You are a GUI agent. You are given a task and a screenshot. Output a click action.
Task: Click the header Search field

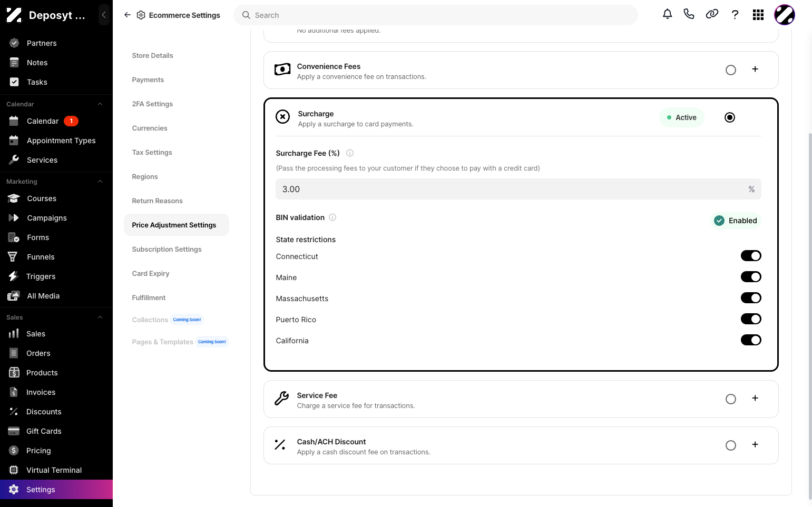[436, 15]
